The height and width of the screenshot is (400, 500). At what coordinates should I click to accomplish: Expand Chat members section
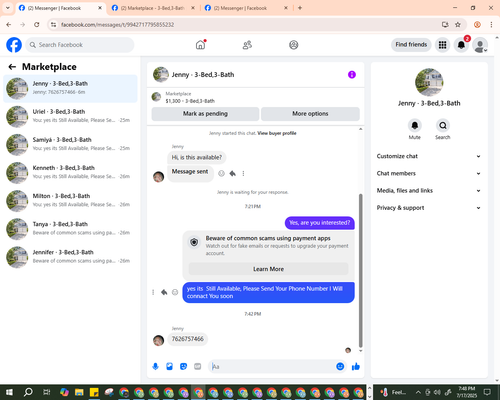[429, 173]
